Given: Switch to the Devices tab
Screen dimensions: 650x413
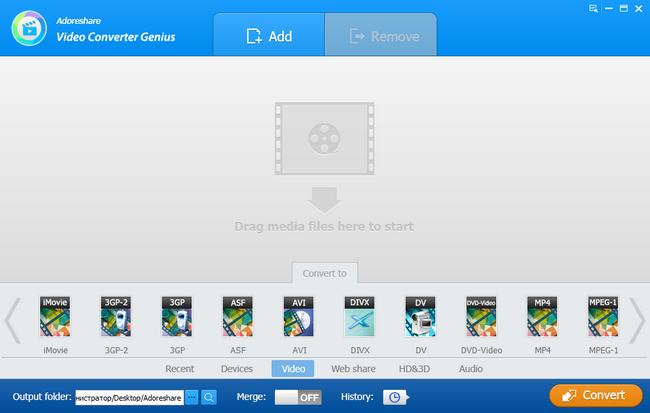Looking at the screenshot, I should point(237,369).
